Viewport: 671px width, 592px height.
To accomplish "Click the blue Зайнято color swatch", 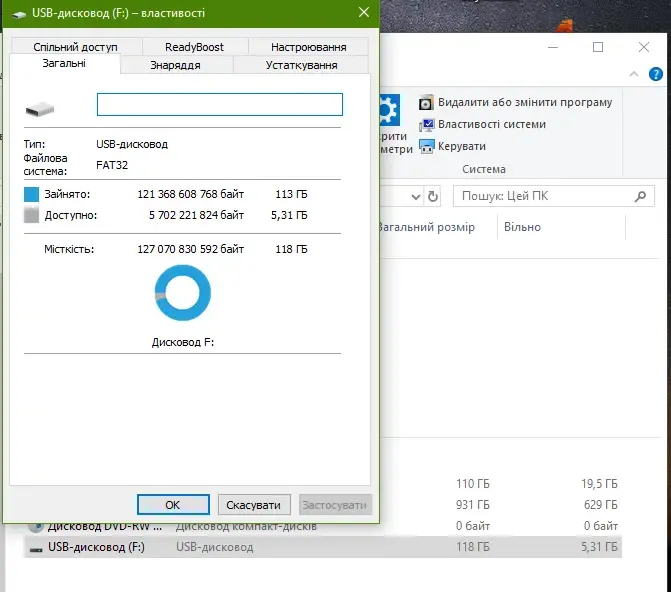I will 31,194.
